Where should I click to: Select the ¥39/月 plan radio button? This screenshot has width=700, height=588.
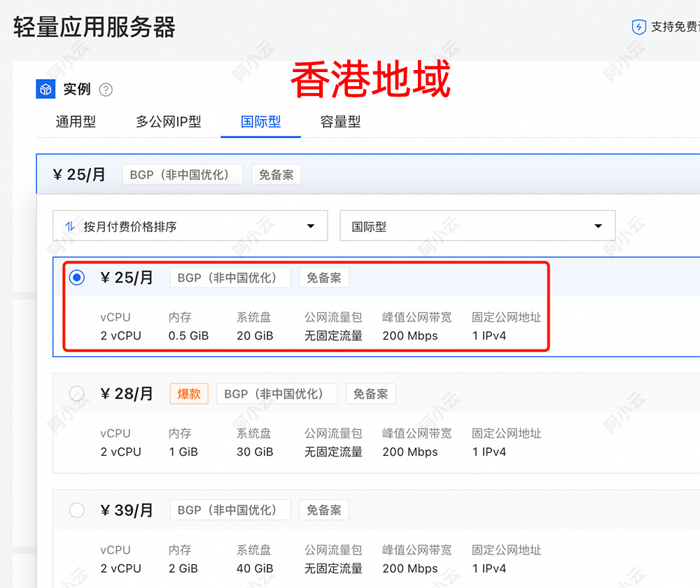click(77, 510)
